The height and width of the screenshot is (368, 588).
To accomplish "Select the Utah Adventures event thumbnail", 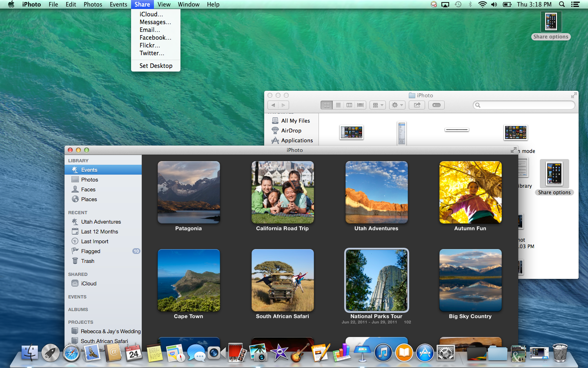I will point(376,192).
